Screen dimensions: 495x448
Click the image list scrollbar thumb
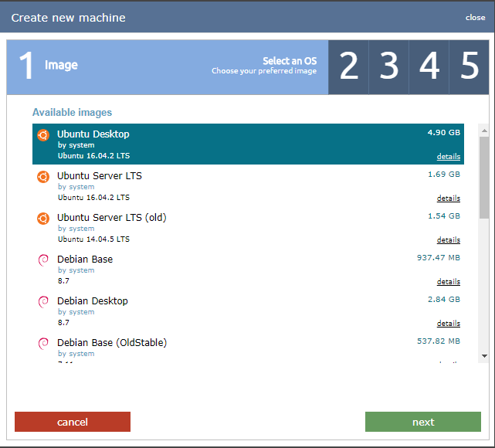click(484, 178)
